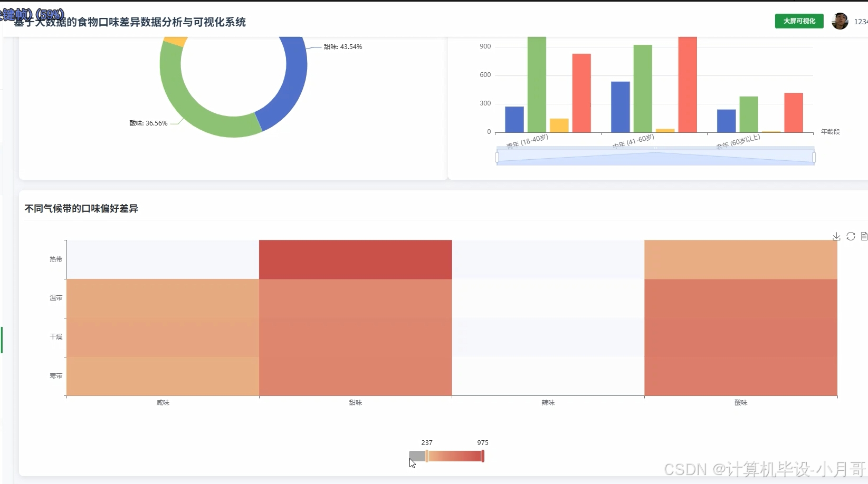This screenshot has width=868, height=484.
Task: Click the visual map lower handle at 237
Action: pos(427,456)
